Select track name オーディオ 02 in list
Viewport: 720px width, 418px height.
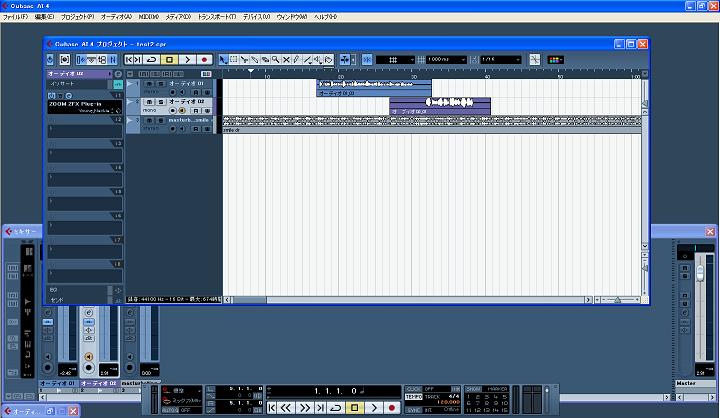pos(187,102)
